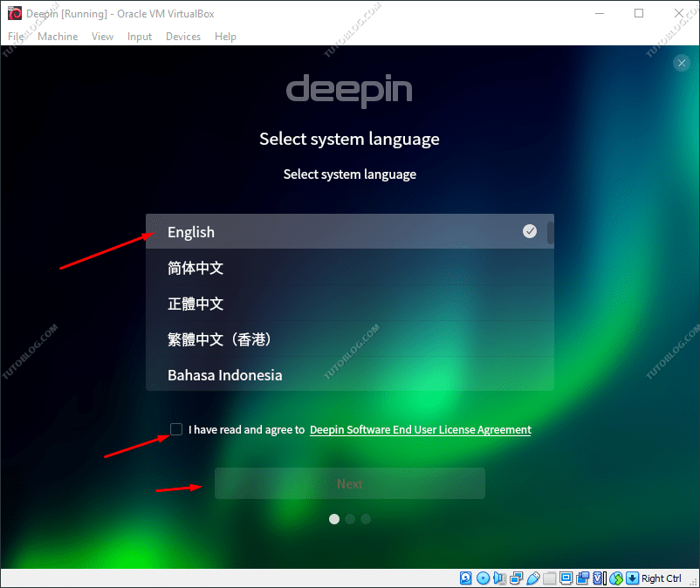Click the recording status icon
Image resolution: width=700 pixels, height=588 pixels.
tap(582, 578)
